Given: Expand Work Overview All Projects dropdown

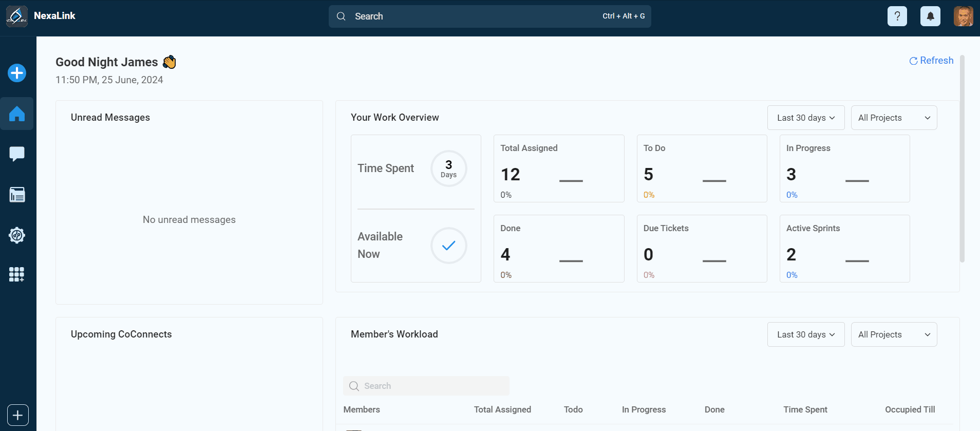Looking at the screenshot, I should (894, 118).
